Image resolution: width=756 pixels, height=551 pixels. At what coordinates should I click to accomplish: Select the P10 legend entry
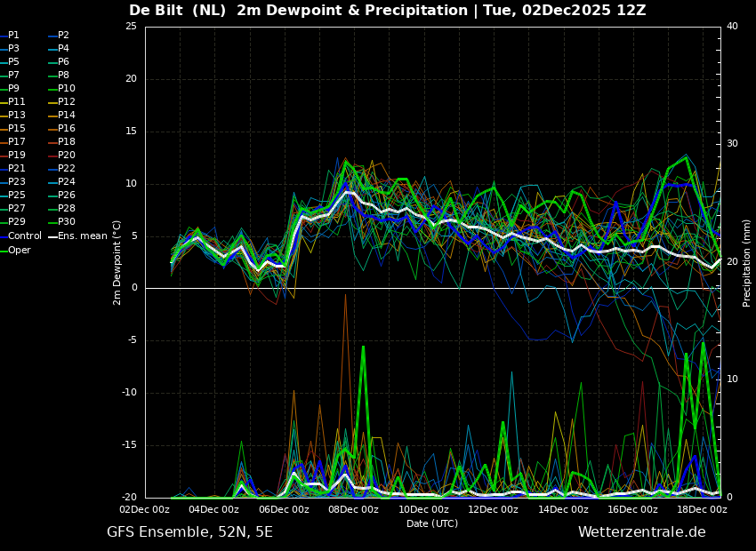[66, 89]
